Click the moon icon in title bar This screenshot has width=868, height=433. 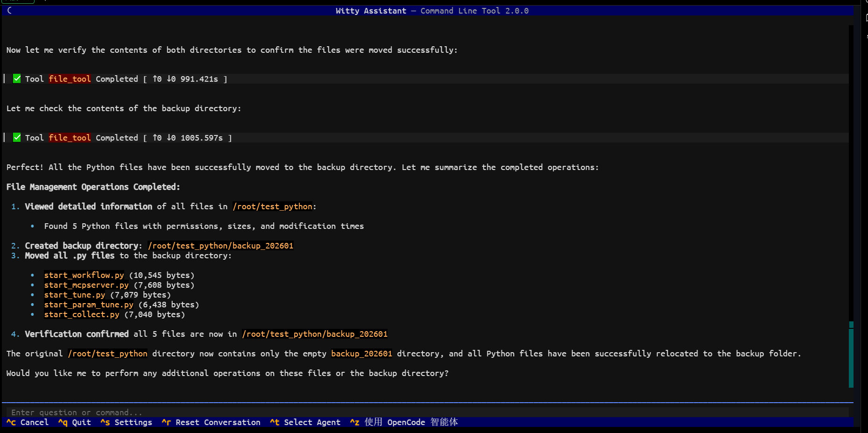[9, 10]
